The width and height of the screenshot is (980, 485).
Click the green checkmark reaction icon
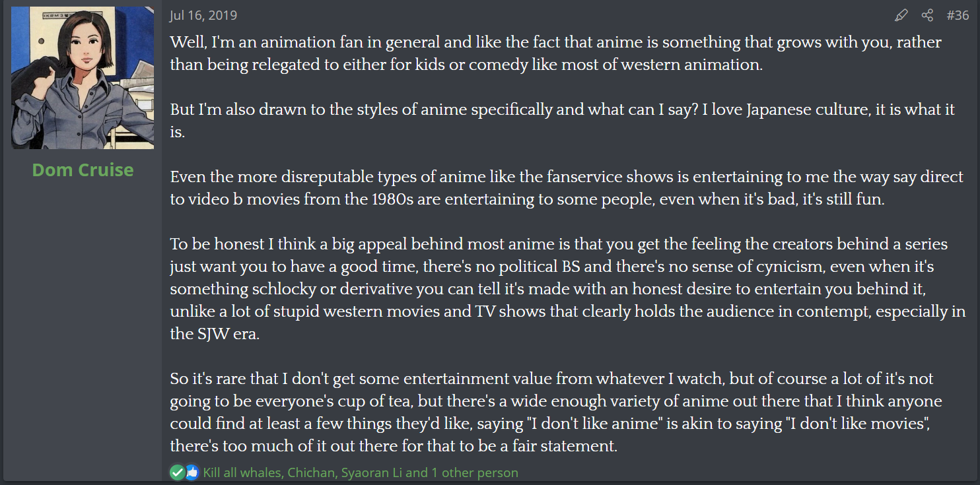177,472
